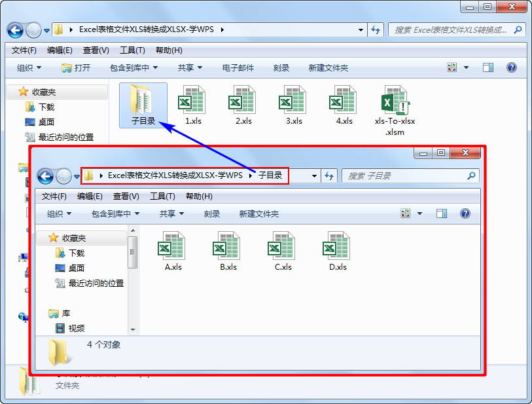The height and width of the screenshot is (404, 532).
Task: Click the Back arrow in the 子目录 window
Action: 45,176
